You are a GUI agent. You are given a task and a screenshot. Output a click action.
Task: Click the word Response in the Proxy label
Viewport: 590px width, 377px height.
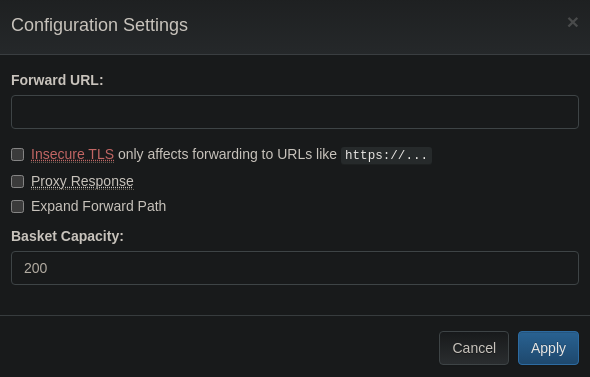point(102,181)
